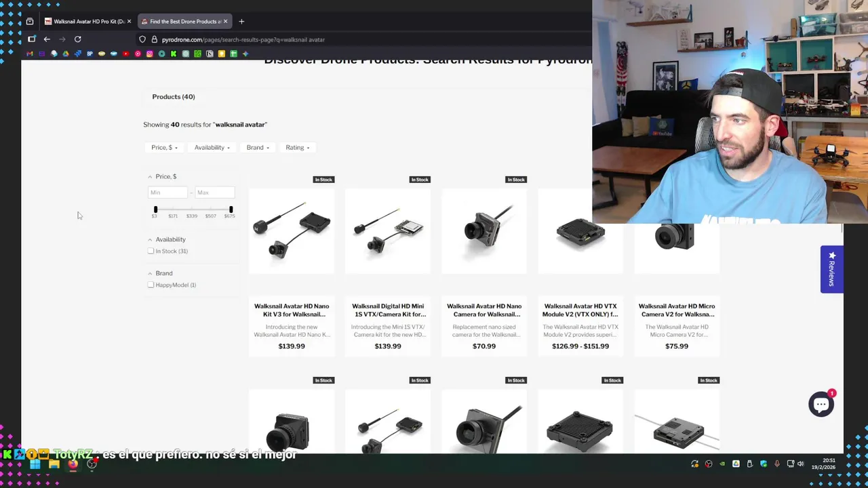Image resolution: width=868 pixels, height=488 pixels.
Task: Open the green K bookmark
Action: [x=174, y=54]
